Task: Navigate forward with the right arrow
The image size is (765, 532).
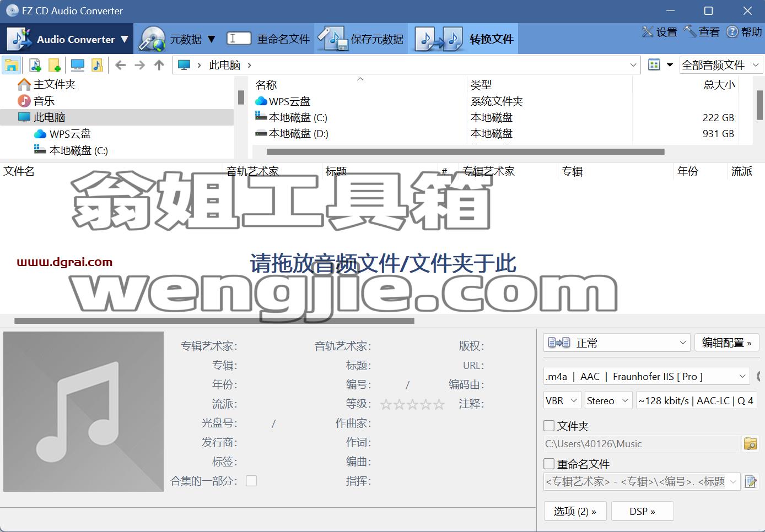Action: point(140,65)
